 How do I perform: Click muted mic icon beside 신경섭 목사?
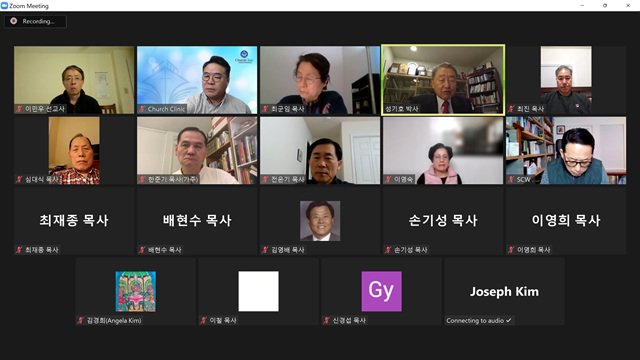coord(326,320)
